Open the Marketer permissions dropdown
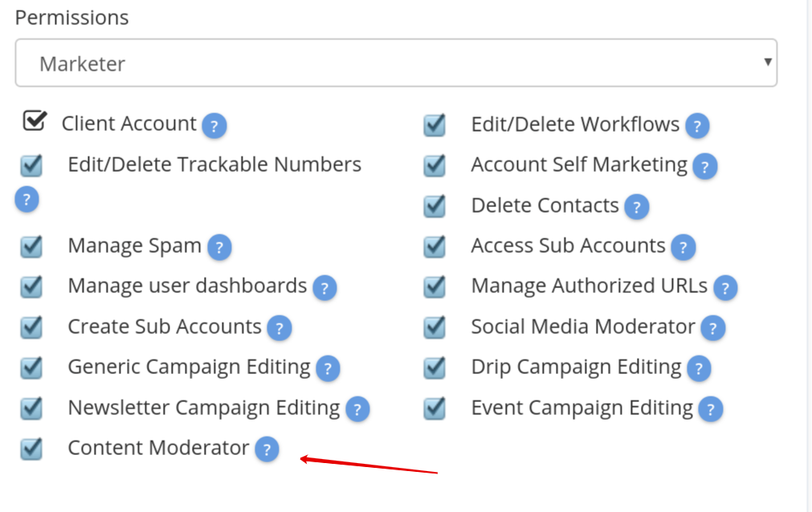 (396, 63)
